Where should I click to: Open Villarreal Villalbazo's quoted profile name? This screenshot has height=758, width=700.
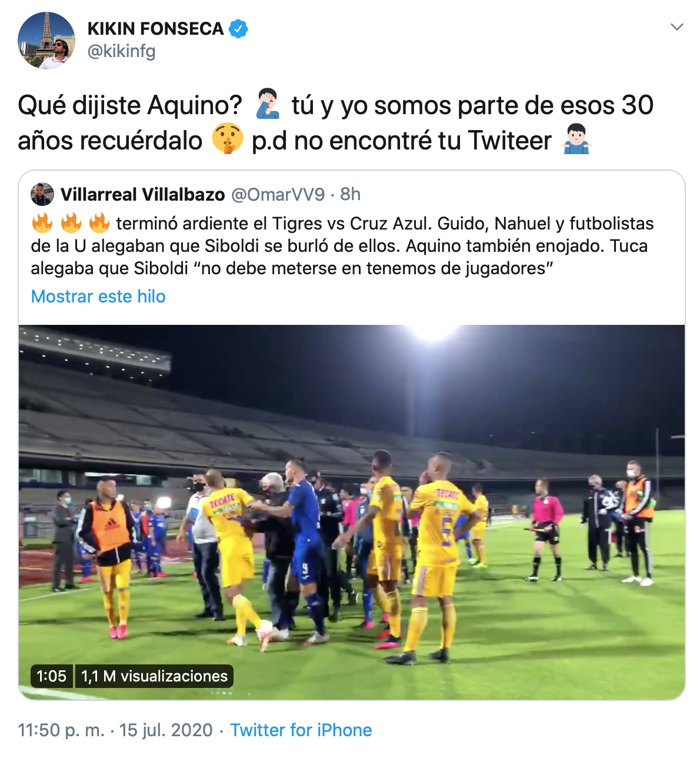coord(142,194)
